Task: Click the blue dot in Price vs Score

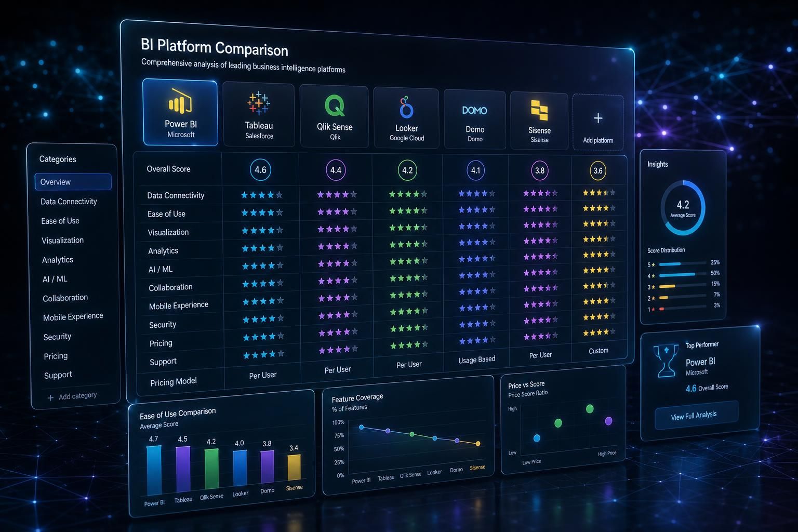Action: tap(537, 438)
